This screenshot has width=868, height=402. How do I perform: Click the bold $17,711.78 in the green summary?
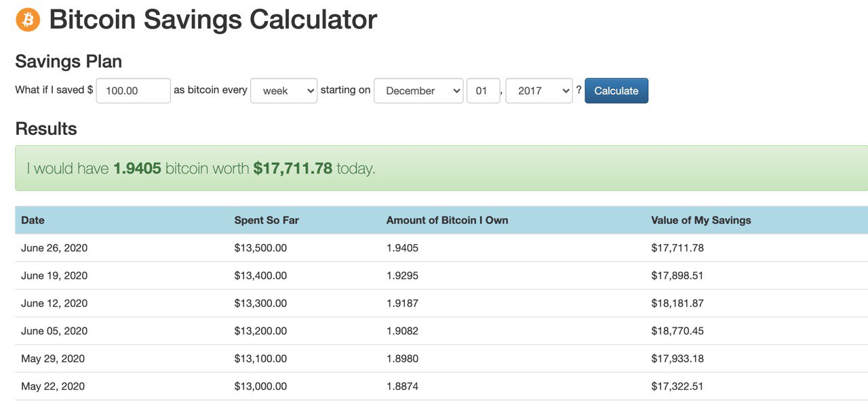pos(293,168)
